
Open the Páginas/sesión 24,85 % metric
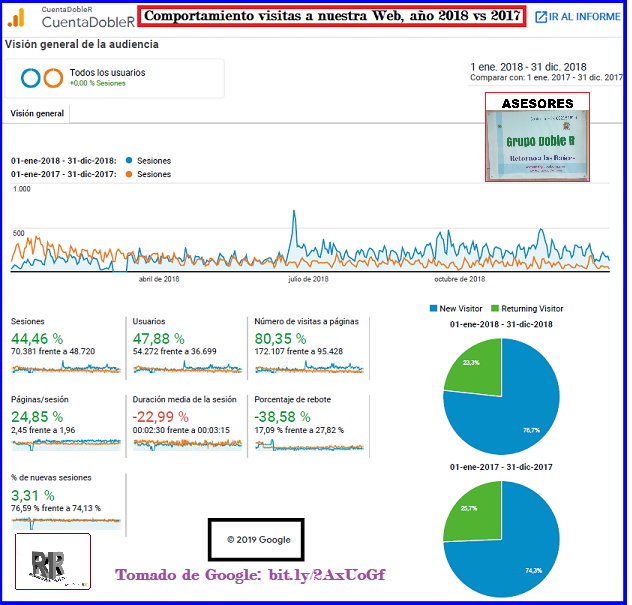[x=37, y=417]
